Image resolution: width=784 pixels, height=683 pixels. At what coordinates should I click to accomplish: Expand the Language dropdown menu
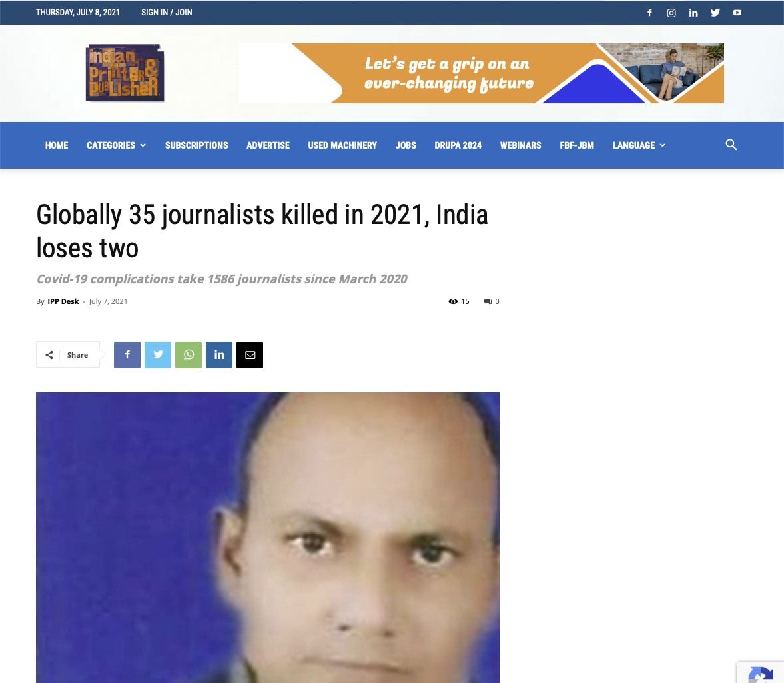(x=639, y=145)
